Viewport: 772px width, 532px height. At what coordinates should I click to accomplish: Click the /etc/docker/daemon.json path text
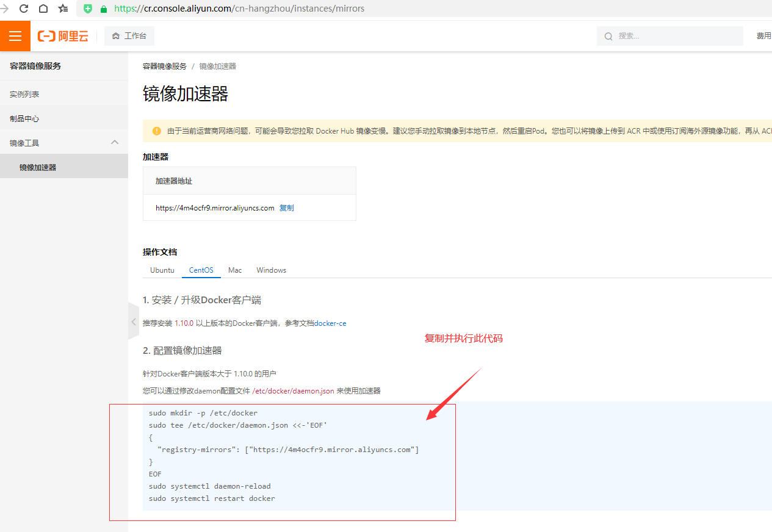pos(293,391)
